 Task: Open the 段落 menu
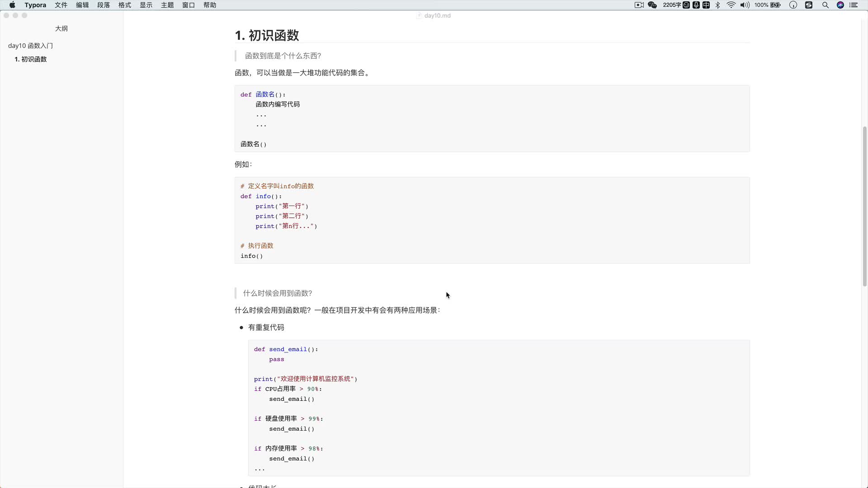click(104, 5)
